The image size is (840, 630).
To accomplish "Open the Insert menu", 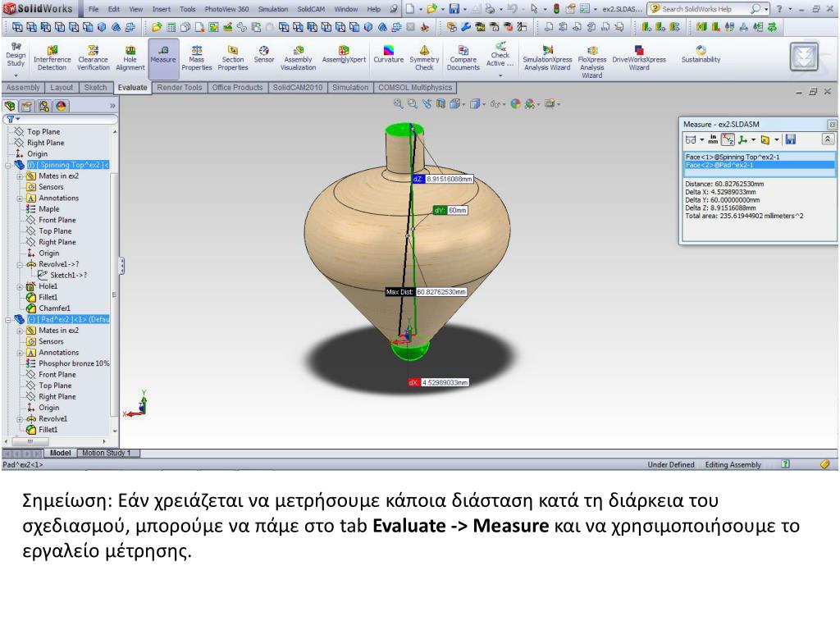I will click(161, 9).
